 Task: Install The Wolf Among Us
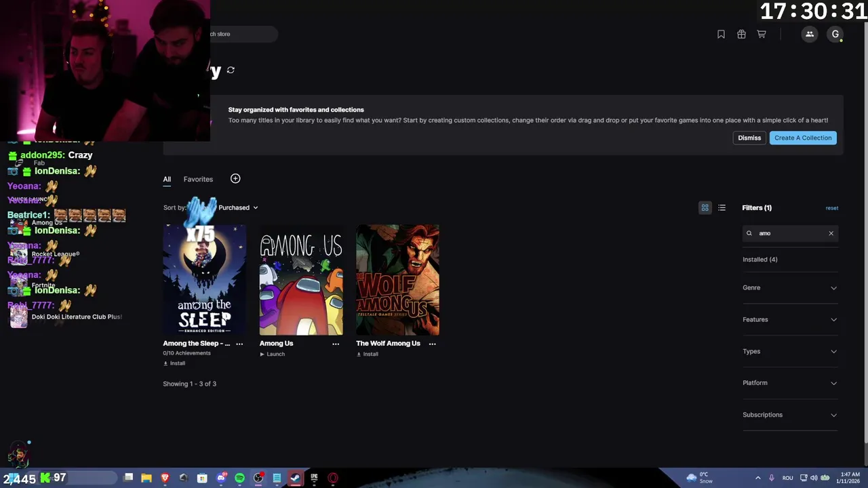click(x=367, y=354)
